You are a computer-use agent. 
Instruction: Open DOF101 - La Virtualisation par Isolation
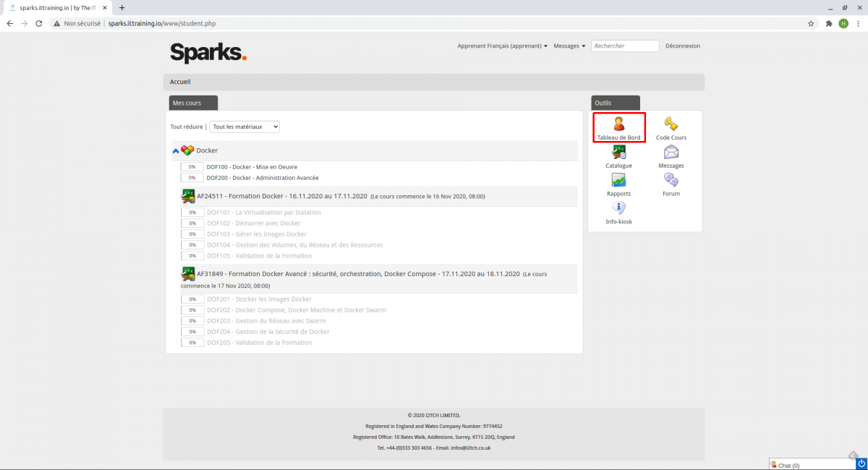click(264, 213)
